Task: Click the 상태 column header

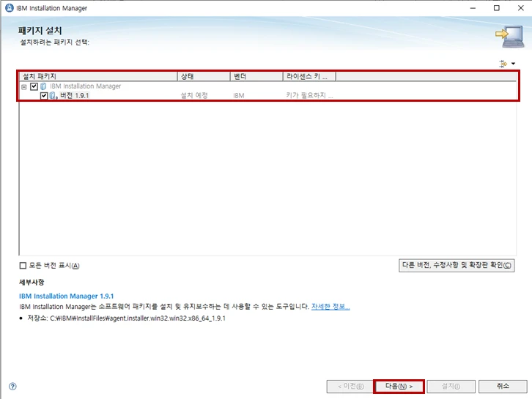Action: click(x=204, y=76)
